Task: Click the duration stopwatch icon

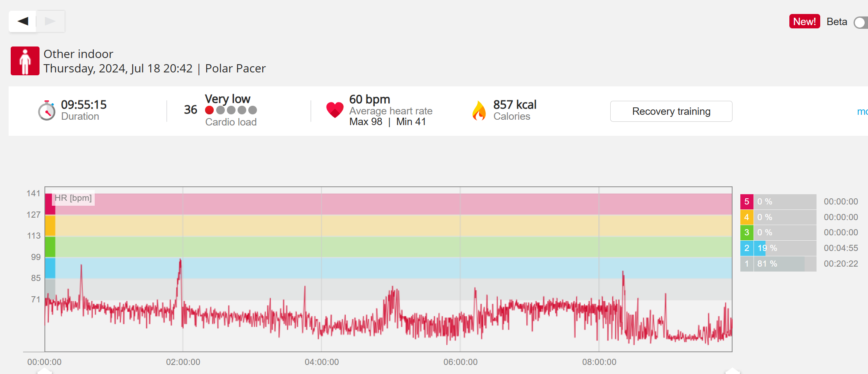Action: 47,111
